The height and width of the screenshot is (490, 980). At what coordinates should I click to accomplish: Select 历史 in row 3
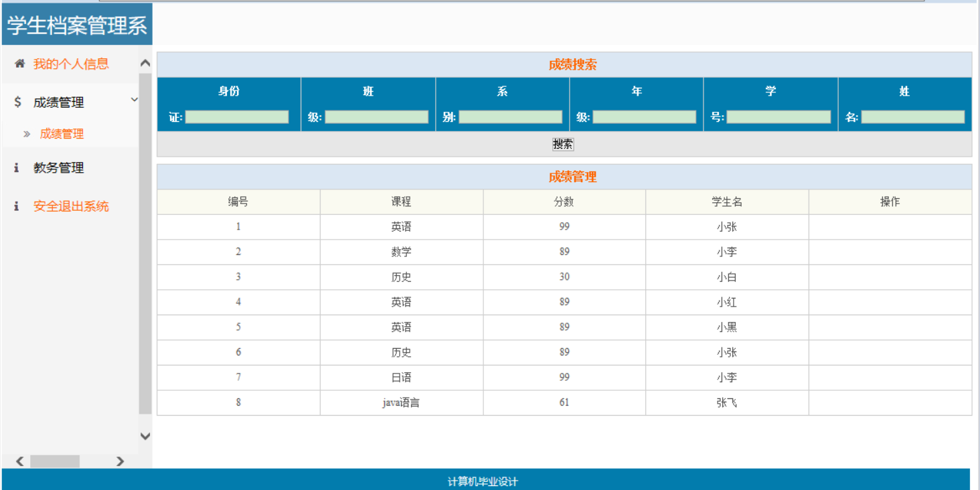(402, 277)
